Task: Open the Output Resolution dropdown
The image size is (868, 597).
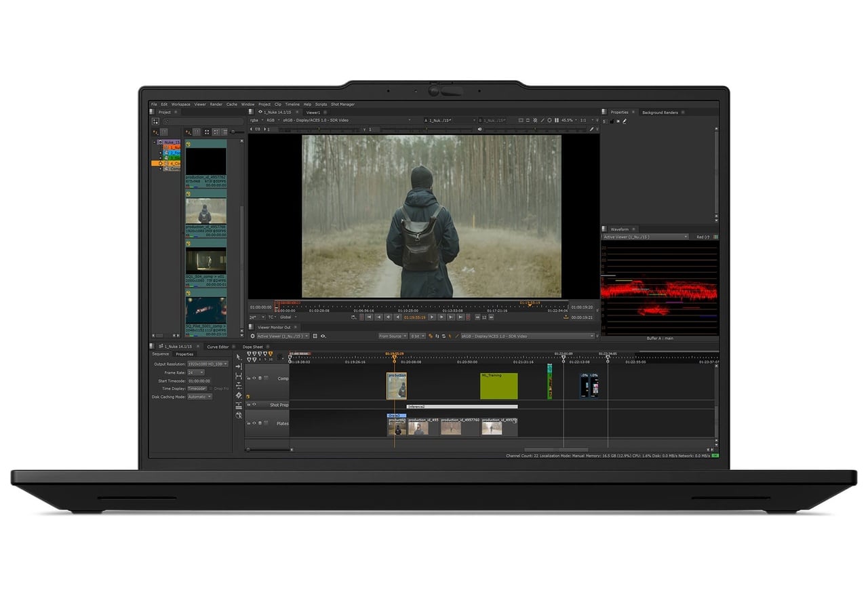Action: tap(208, 364)
